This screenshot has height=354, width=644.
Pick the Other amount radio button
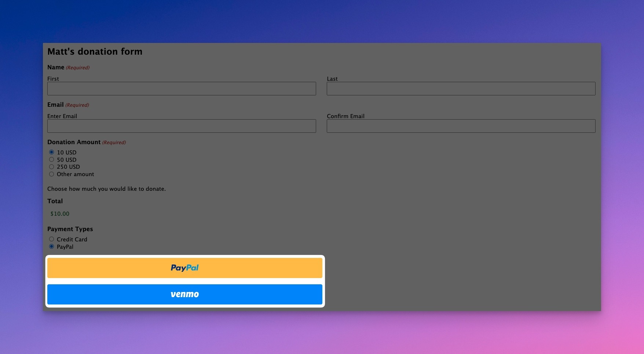point(51,174)
